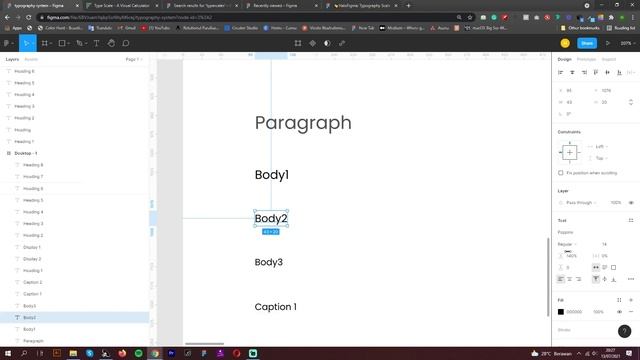Switch to the Prototype tab
640x360 pixels.
pos(586,59)
